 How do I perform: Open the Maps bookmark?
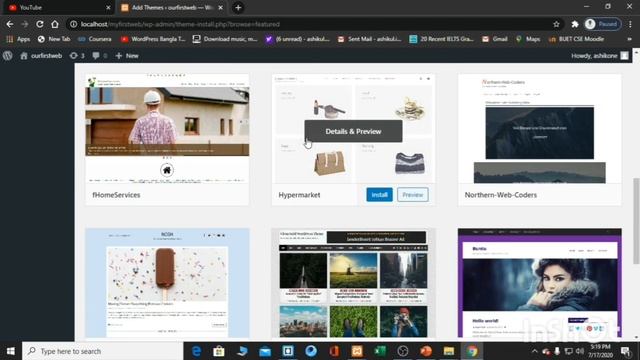coord(528,39)
